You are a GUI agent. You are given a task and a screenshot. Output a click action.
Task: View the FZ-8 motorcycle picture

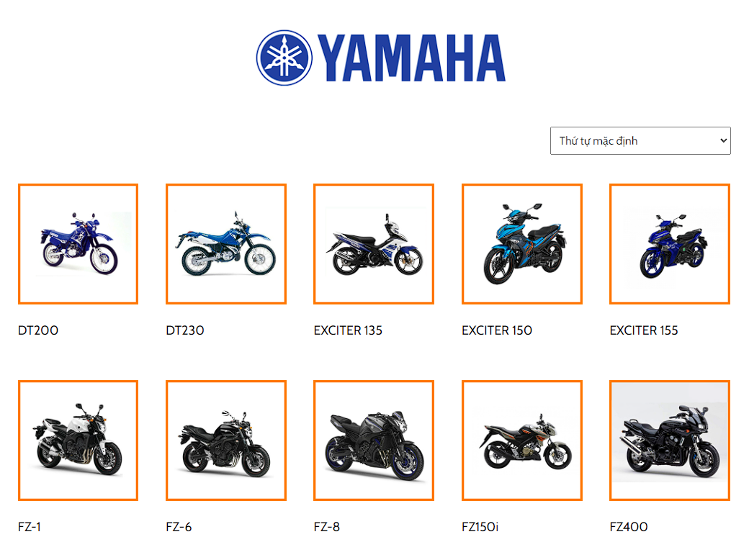(x=374, y=441)
